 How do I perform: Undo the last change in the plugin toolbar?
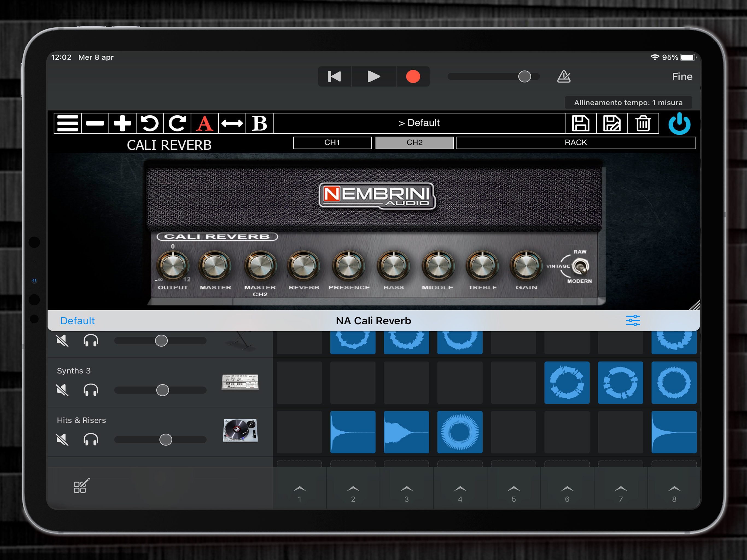pos(150,123)
